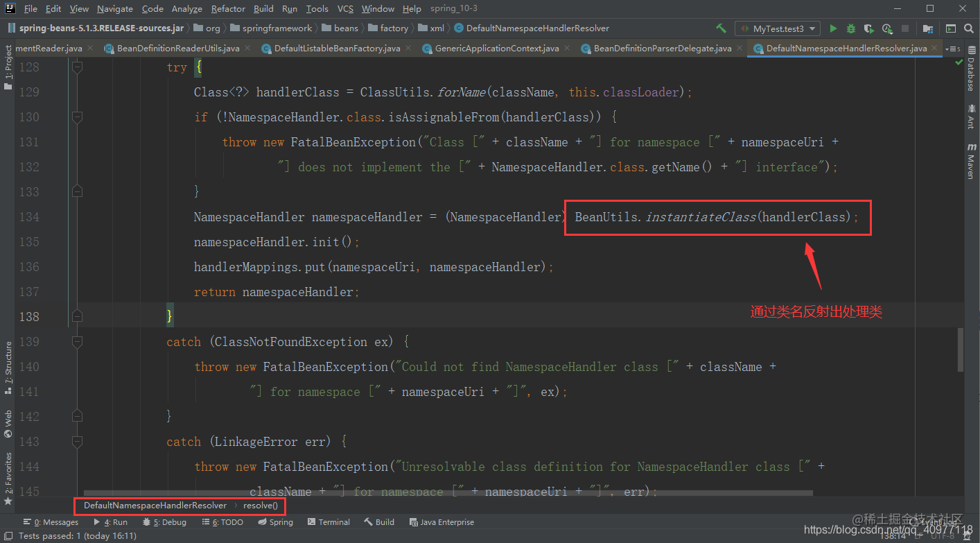Open the File menu
Image resolution: width=980 pixels, height=543 pixels.
coord(30,8)
